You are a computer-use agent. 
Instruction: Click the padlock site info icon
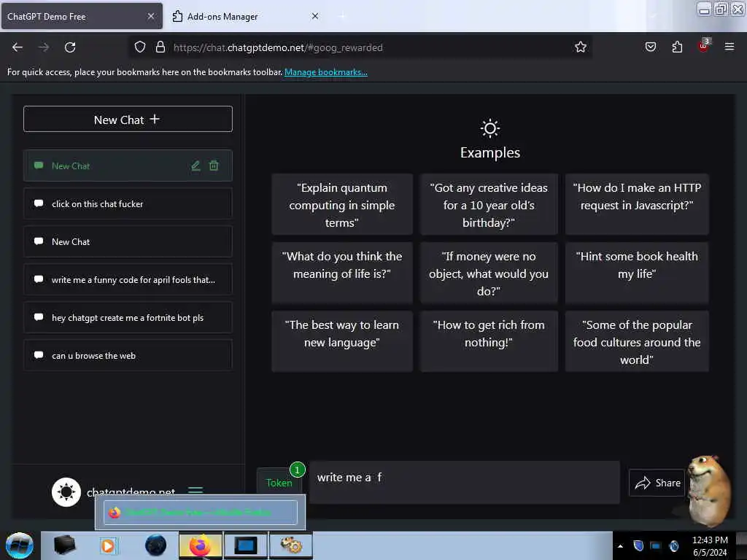[x=160, y=47]
